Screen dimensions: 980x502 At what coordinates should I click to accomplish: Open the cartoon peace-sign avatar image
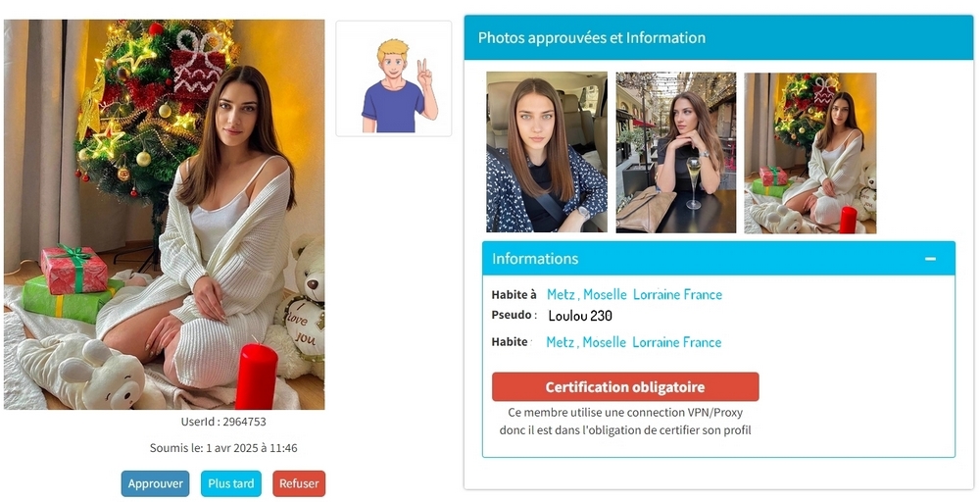click(394, 78)
